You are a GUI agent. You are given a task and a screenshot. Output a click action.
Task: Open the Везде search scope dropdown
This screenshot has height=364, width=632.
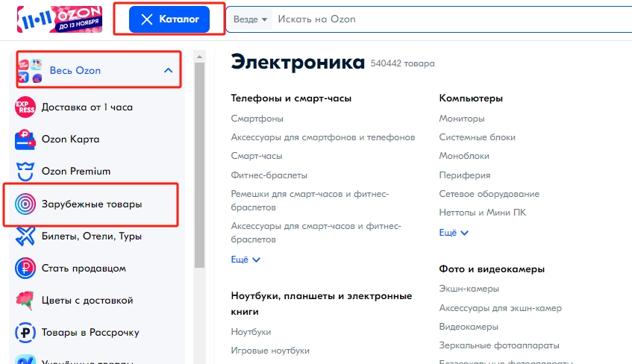click(250, 19)
